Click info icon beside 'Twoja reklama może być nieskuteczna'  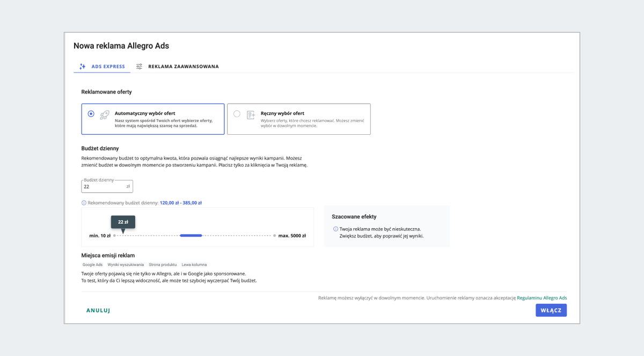coord(336,229)
